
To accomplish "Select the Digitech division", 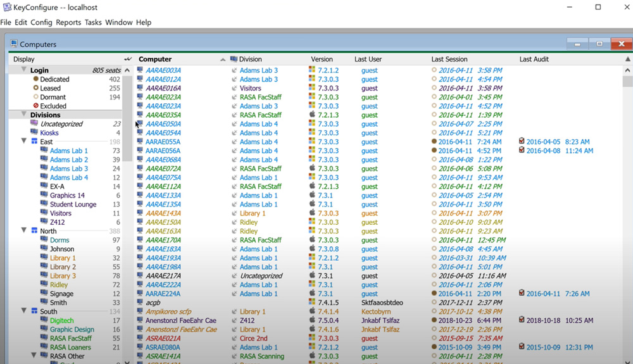I will (62, 320).
